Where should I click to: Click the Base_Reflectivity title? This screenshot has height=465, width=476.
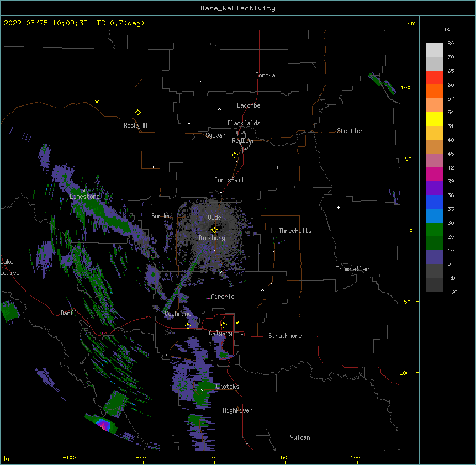[238, 8]
